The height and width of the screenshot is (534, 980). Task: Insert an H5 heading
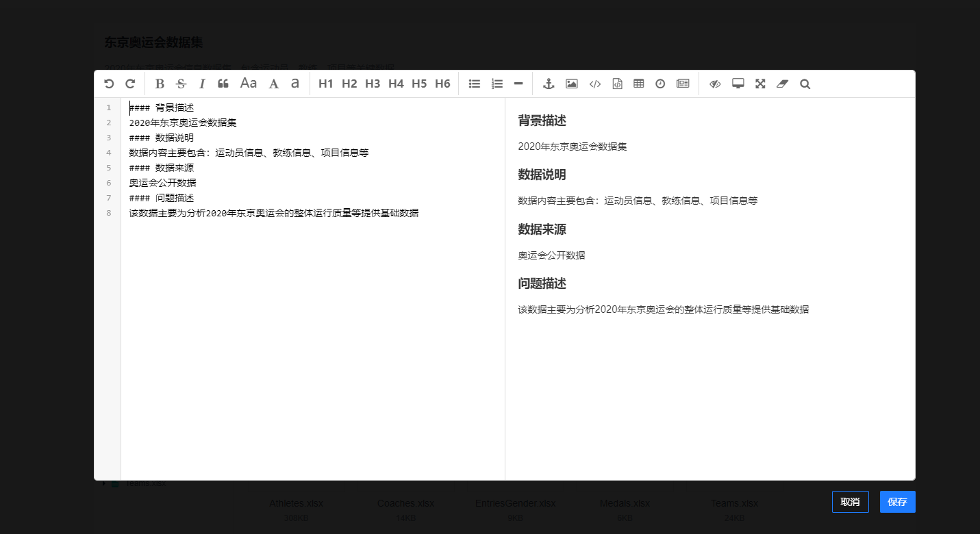[x=419, y=84]
